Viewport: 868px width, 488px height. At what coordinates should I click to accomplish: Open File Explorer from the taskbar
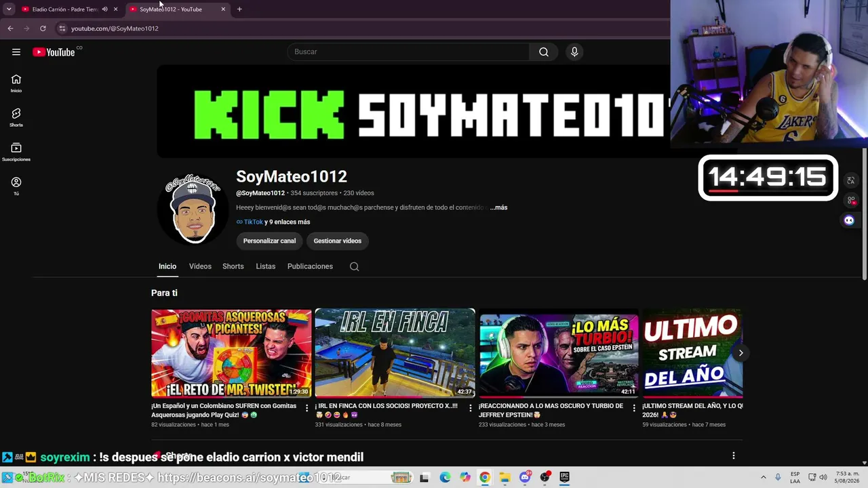505,478
